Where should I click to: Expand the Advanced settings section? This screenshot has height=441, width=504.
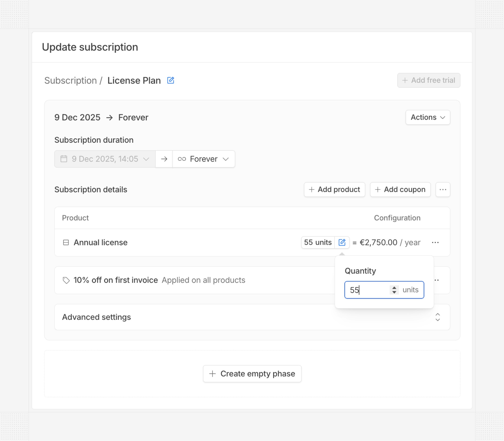click(437, 317)
